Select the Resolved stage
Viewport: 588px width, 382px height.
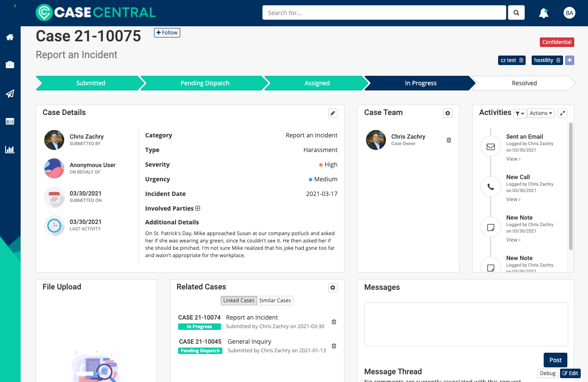(x=524, y=83)
